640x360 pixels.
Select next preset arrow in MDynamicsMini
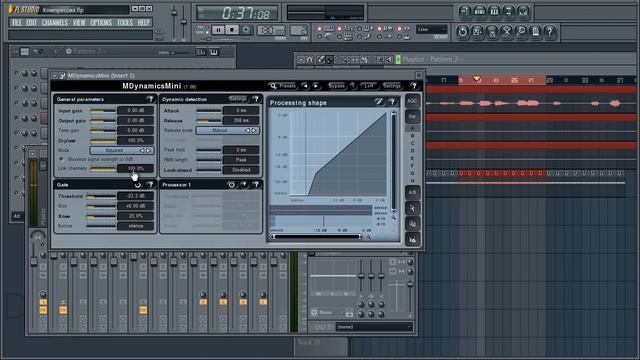click(316, 86)
